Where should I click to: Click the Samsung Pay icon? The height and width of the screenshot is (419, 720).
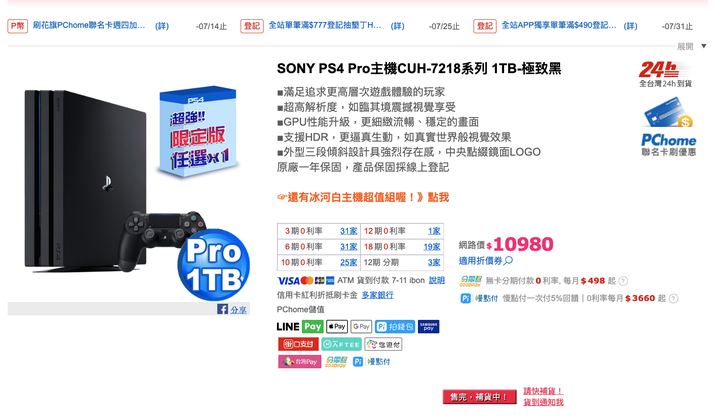tap(428, 327)
